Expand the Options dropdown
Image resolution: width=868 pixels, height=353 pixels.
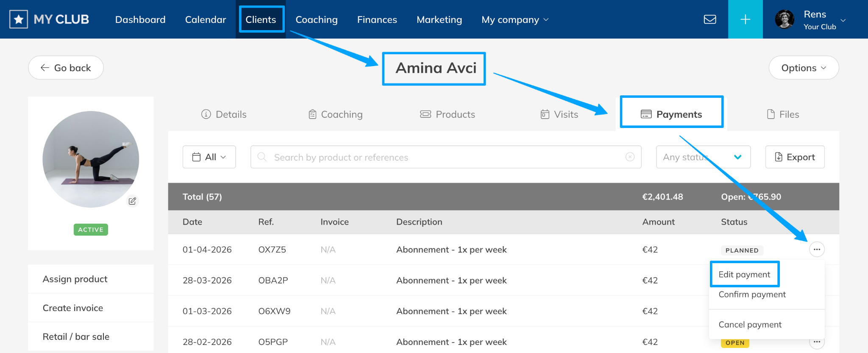click(803, 68)
